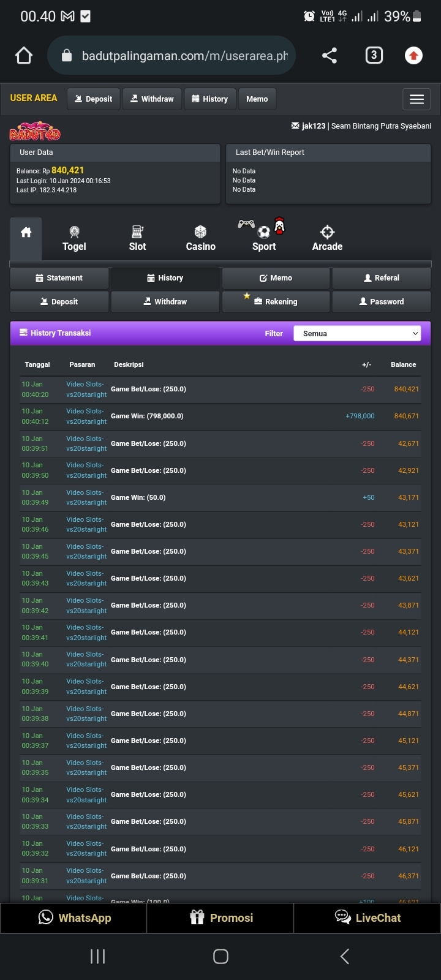This screenshot has width=441, height=980.
Task: Open the Arcade category
Action: (x=327, y=239)
